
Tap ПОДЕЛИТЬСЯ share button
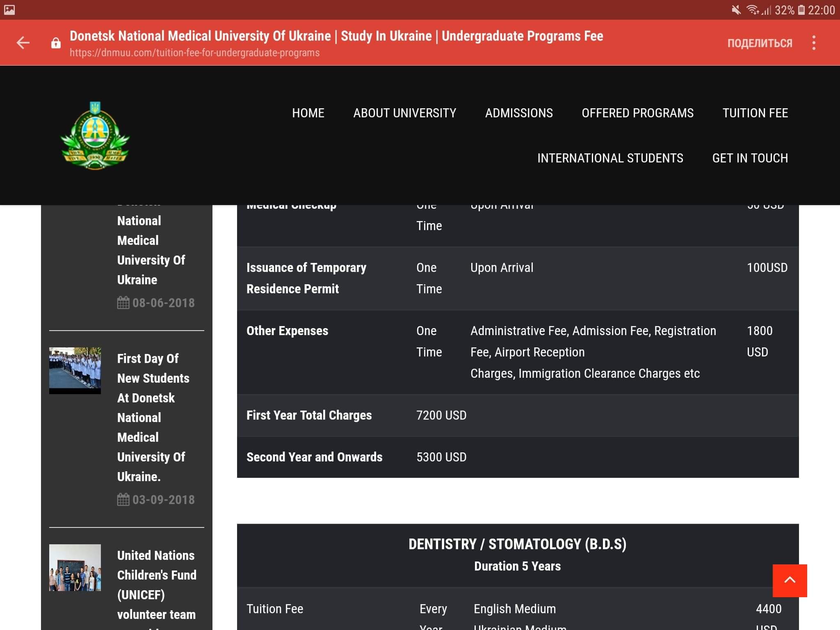760,43
